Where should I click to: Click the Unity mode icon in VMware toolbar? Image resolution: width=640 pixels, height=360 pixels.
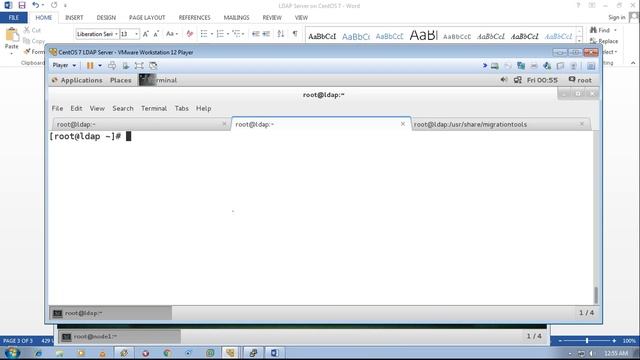point(153,66)
